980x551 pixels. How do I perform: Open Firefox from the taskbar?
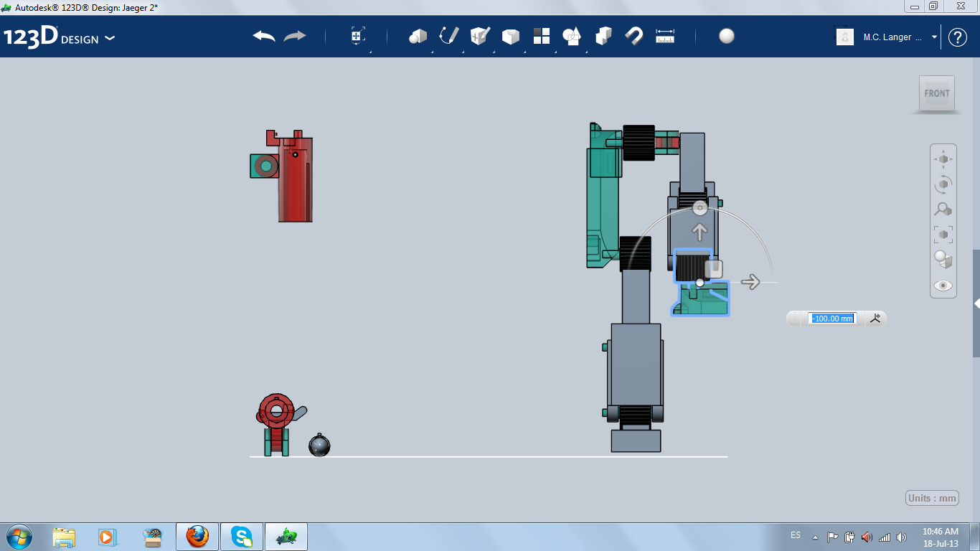tap(197, 537)
